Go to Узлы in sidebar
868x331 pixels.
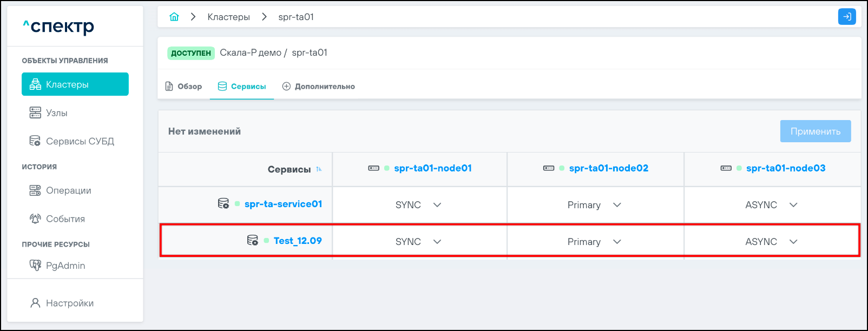tap(56, 113)
